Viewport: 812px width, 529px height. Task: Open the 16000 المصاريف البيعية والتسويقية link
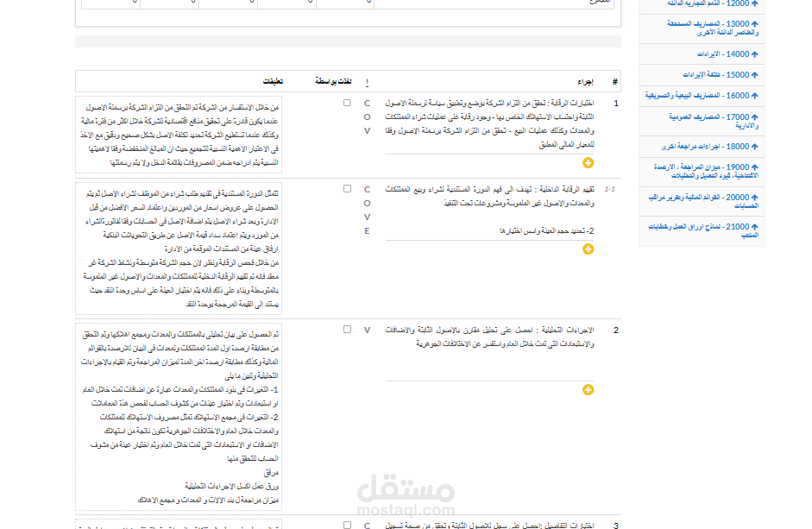702,95
